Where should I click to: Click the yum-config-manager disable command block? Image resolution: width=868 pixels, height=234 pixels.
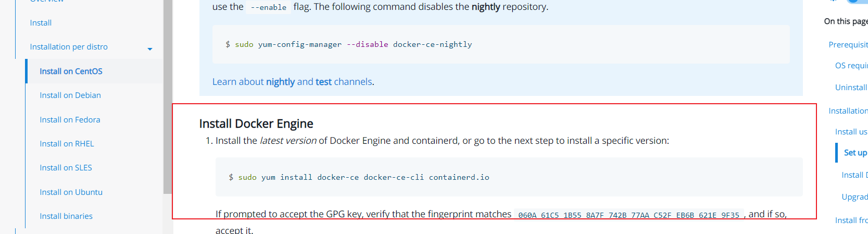[x=500, y=44]
